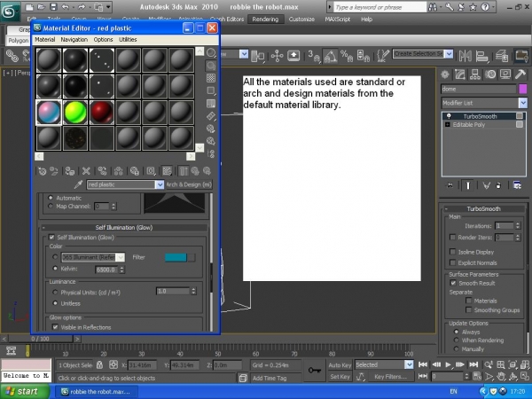532x399 pixels.
Task: Open quick access toolbar dropdown arrow
Action: point(108,7)
